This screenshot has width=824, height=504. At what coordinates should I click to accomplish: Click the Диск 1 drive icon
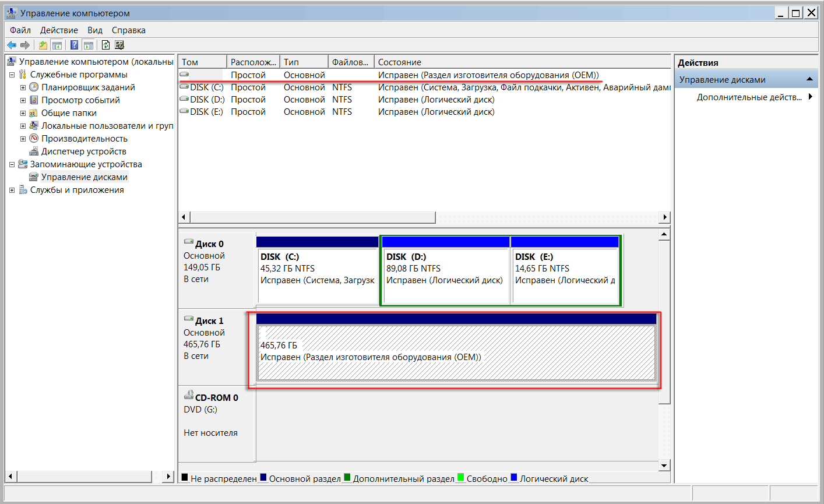coord(189,319)
